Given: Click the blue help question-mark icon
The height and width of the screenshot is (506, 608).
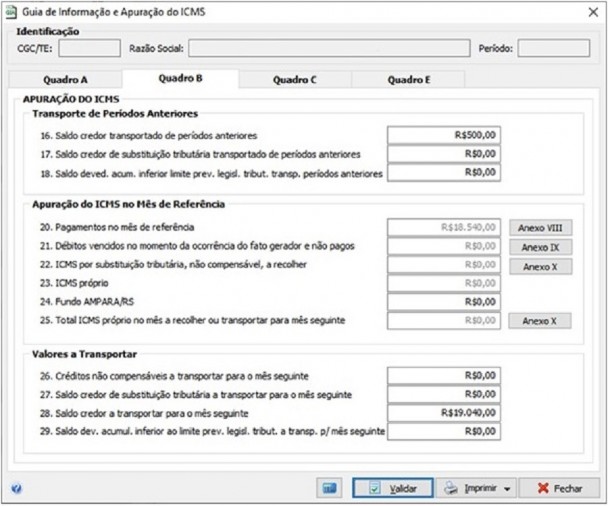Looking at the screenshot, I should click(x=16, y=489).
